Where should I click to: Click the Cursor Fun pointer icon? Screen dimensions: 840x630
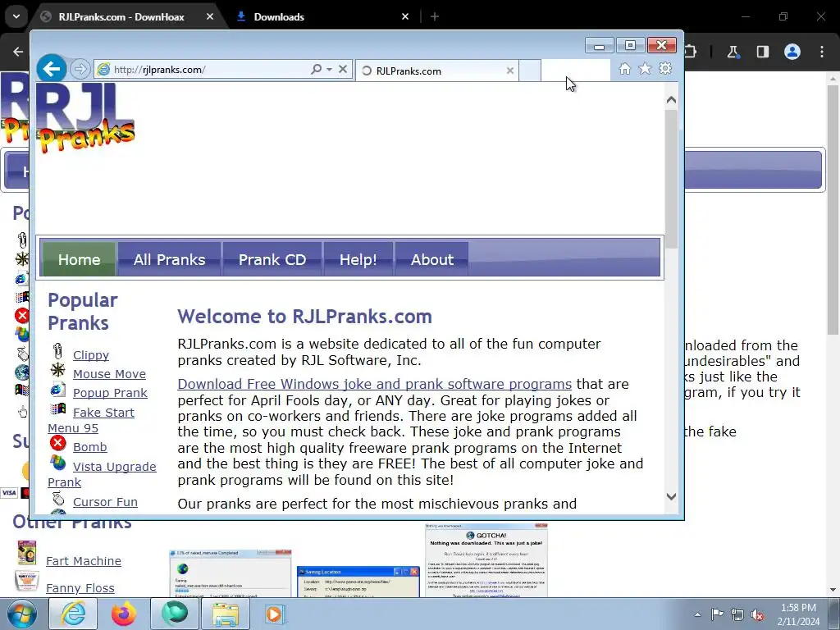point(58,500)
